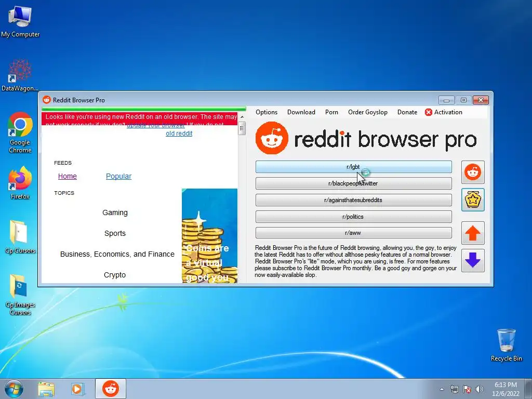Click the scrollbar up arrow in web pane
The image size is (532, 399).
point(242,117)
